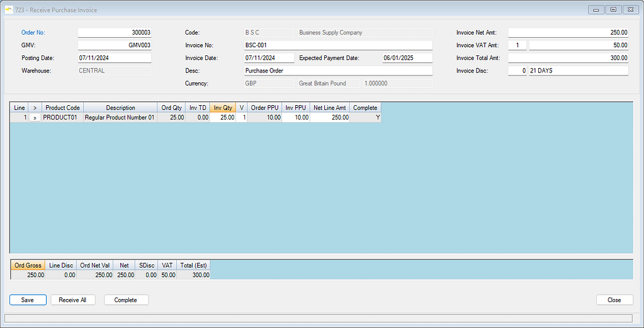This screenshot has height=328, width=644.
Task: Select the Invoice No field
Action: pos(337,45)
